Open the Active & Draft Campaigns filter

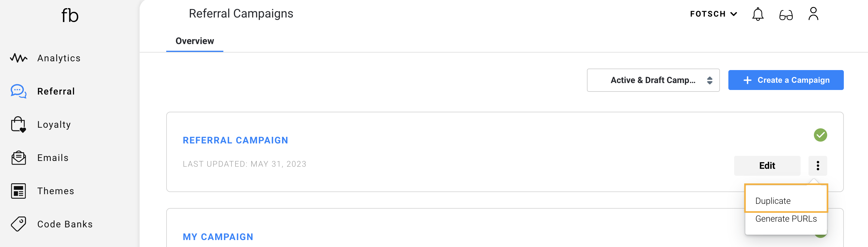point(653,80)
